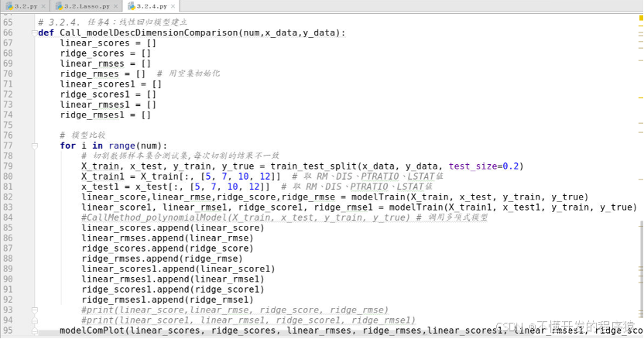Click the comment '# 3.2.2.4' header on line 65
The image size is (644, 339).
click(112, 22)
